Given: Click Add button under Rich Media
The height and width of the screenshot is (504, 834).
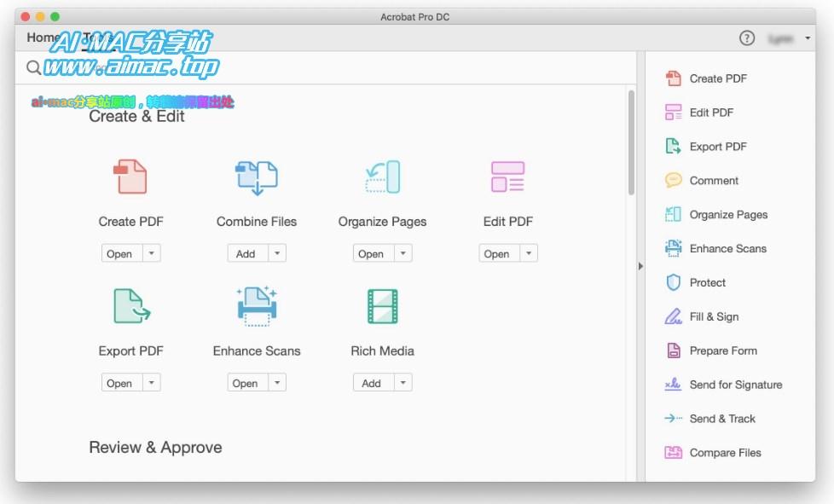Looking at the screenshot, I should [x=374, y=382].
